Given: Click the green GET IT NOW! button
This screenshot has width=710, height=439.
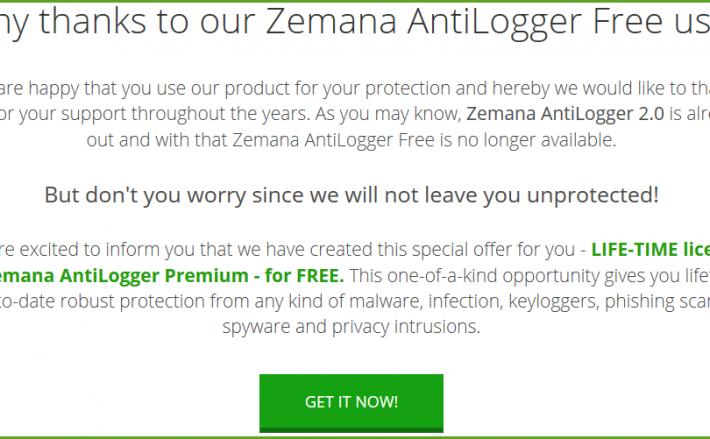Looking at the screenshot, I should [351, 403].
